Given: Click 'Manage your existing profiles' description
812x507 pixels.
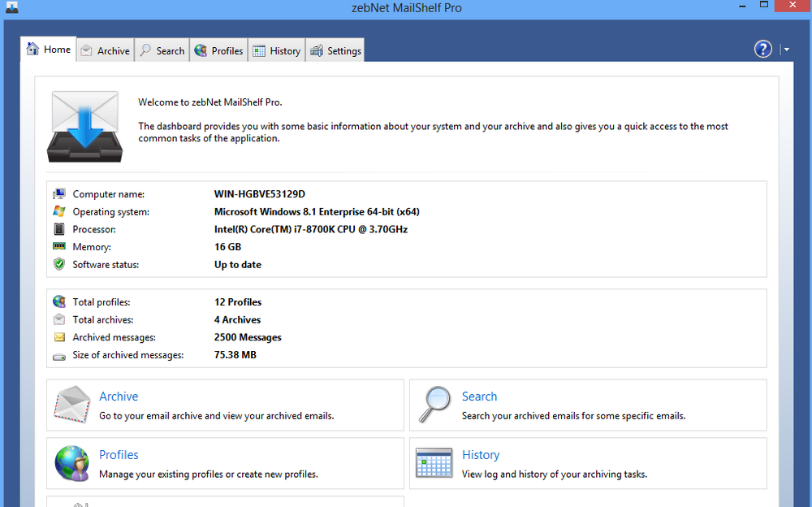Looking at the screenshot, I should pyautogui.click(x=209, y=474).
